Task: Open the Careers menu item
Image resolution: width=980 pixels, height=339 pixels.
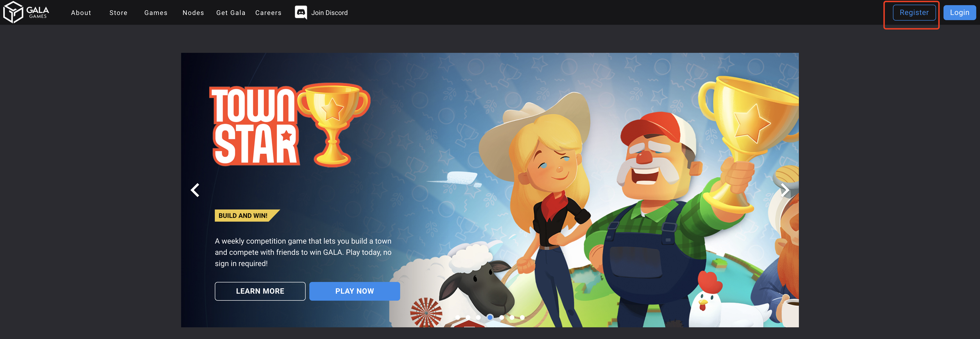Action: 268,13
